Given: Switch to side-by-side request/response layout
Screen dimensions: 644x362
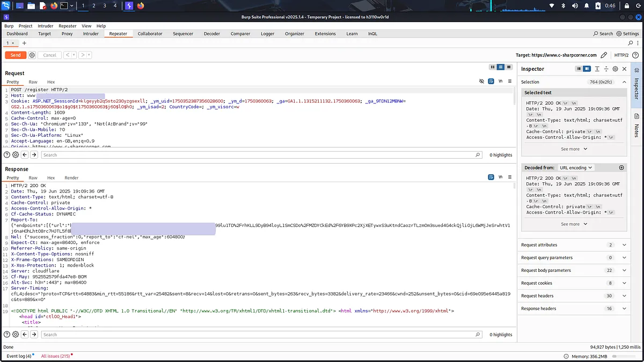Looking at the screenshot, I should 492,67.
